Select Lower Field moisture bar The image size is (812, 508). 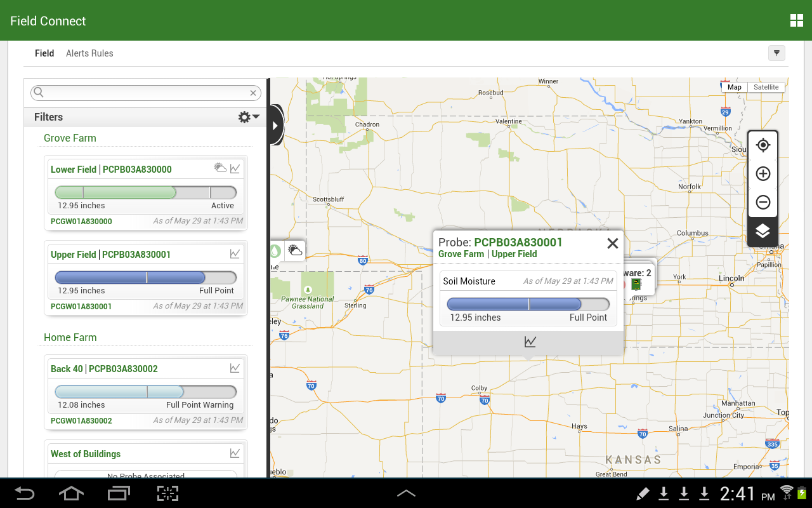146,192
